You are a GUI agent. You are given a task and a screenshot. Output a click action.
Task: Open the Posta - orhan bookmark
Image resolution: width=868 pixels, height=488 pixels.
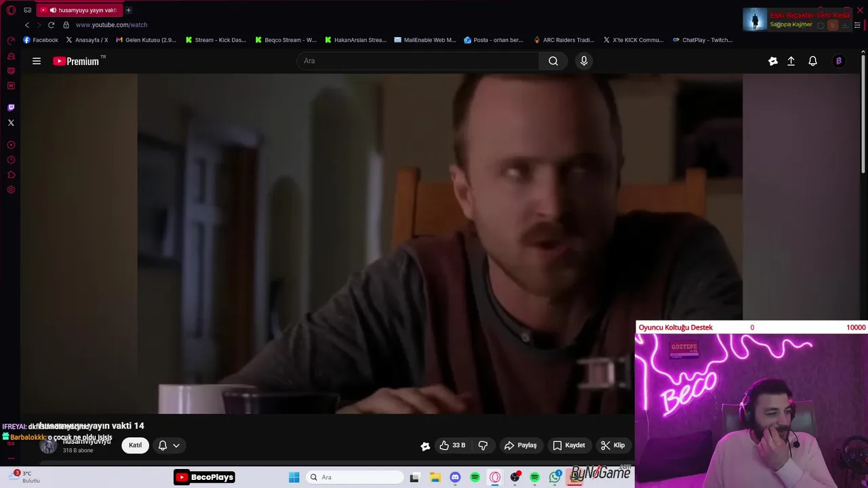(494, 40)
